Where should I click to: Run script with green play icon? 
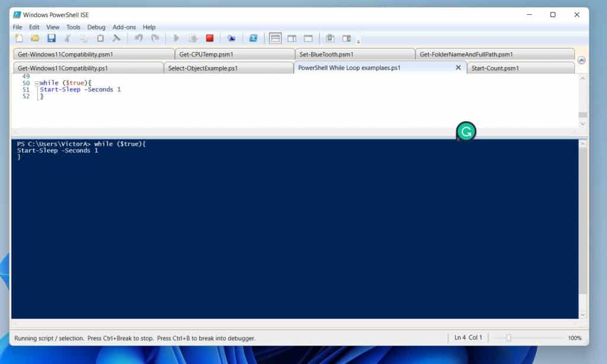pyautogui.click(x=176, y=38)
